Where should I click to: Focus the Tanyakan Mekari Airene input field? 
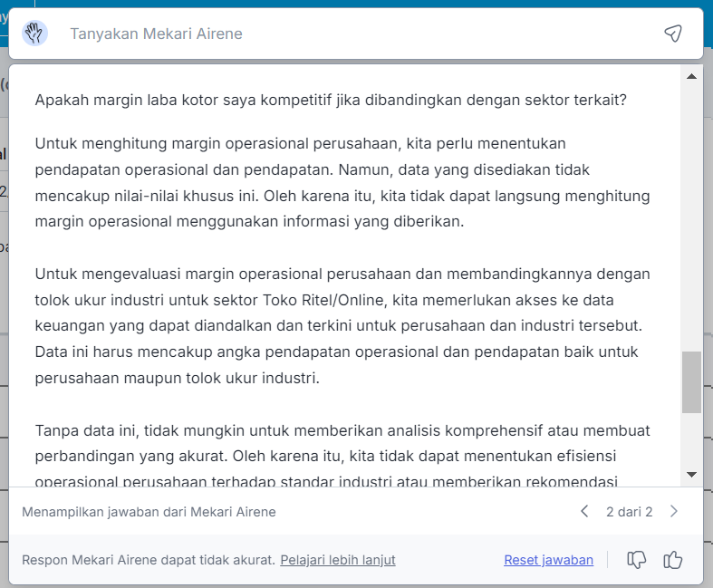[354, 34]
